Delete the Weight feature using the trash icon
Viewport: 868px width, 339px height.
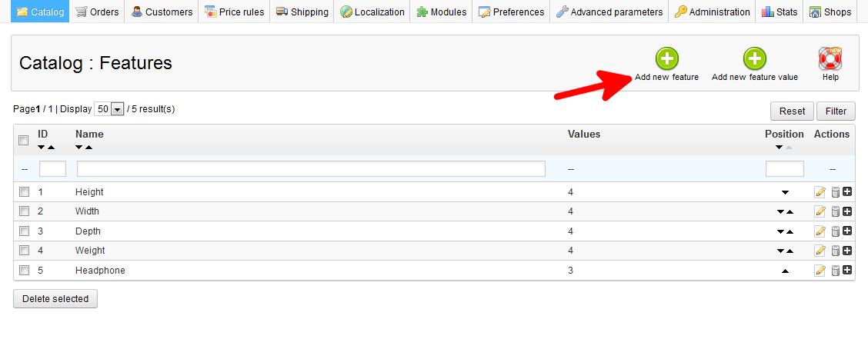pyautogui.click(x=835, y=251)
